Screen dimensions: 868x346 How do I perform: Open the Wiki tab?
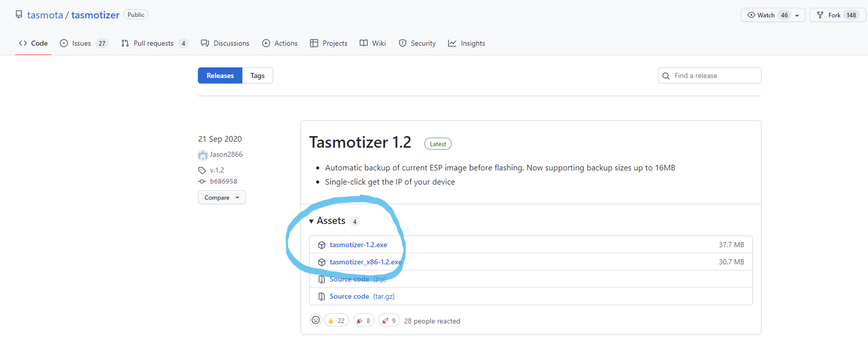[373, 43]
